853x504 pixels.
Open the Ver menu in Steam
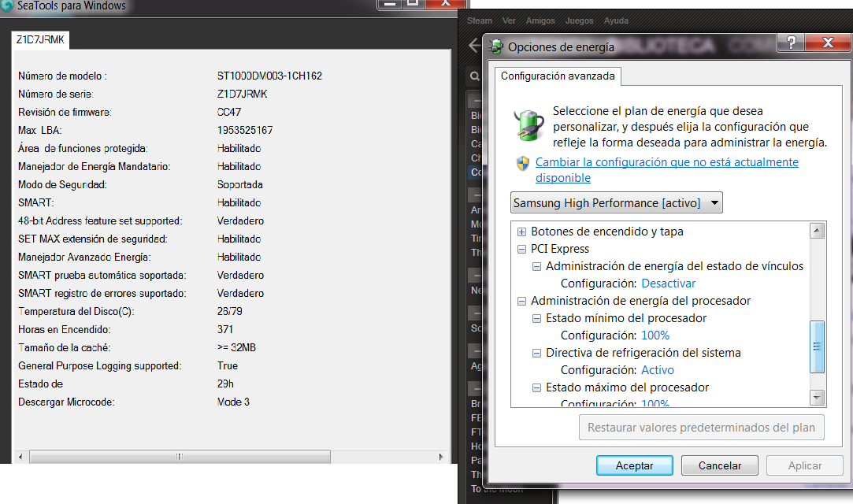pyautogui.click(x=509, y=20)
